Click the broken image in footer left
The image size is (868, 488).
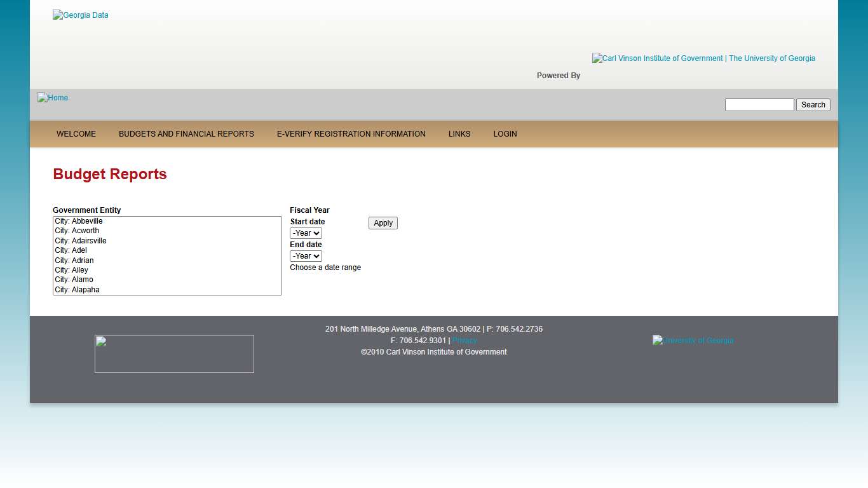(174, 354)
